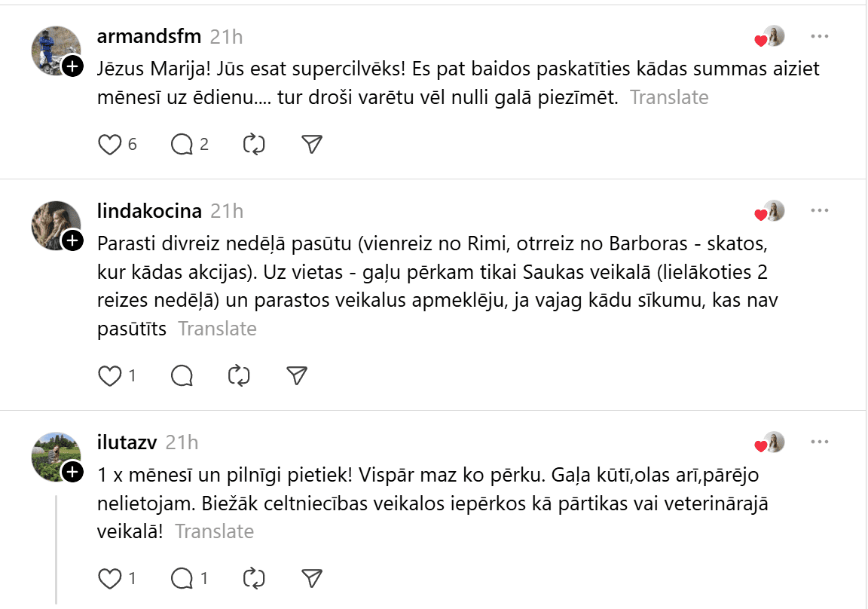Screen dimensions: 868x609
Task: Click the author-liked avatar on ilutazv's comment
Action: coord(772,442)
